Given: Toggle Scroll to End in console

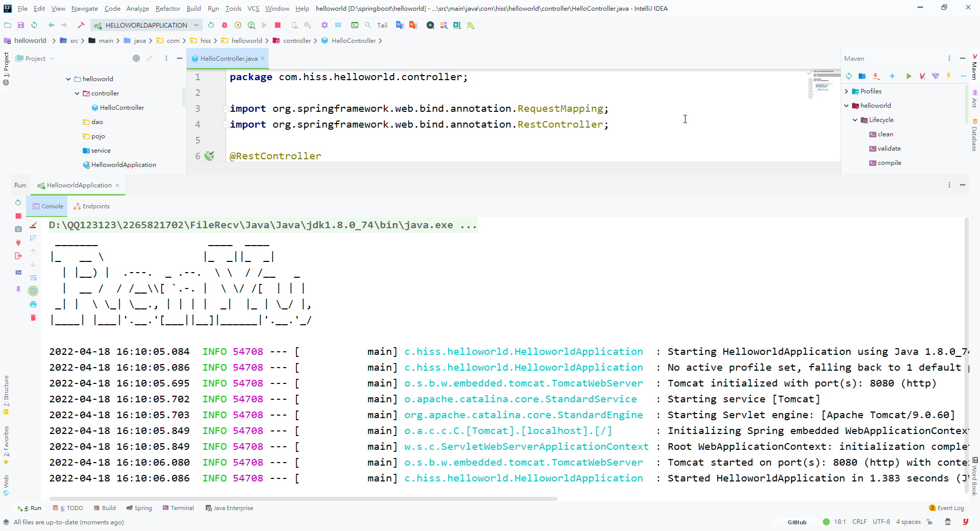Looking at the screenshot, I should [33, 291].
